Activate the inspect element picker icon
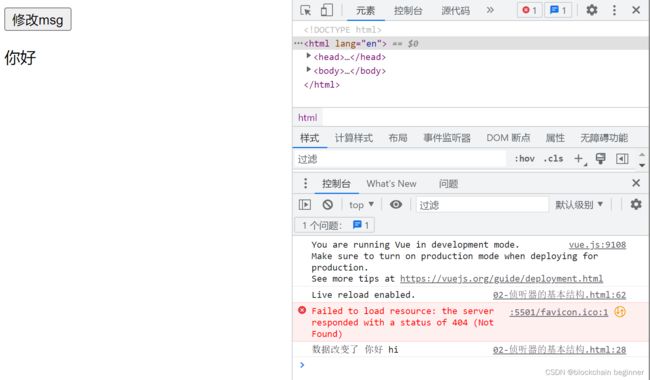The height and width of the screenshot is (380, 650). coord(306,10)
